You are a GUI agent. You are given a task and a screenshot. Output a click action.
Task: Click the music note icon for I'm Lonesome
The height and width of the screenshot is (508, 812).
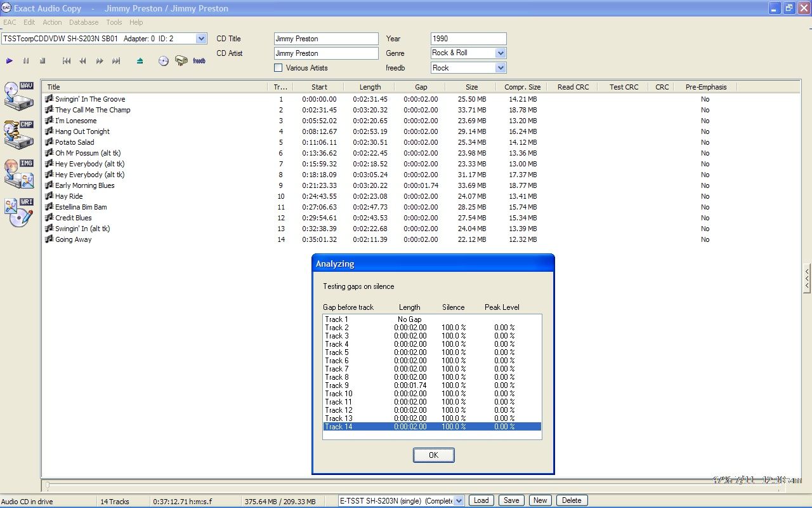pyautogui.click(x=49, y=121)
